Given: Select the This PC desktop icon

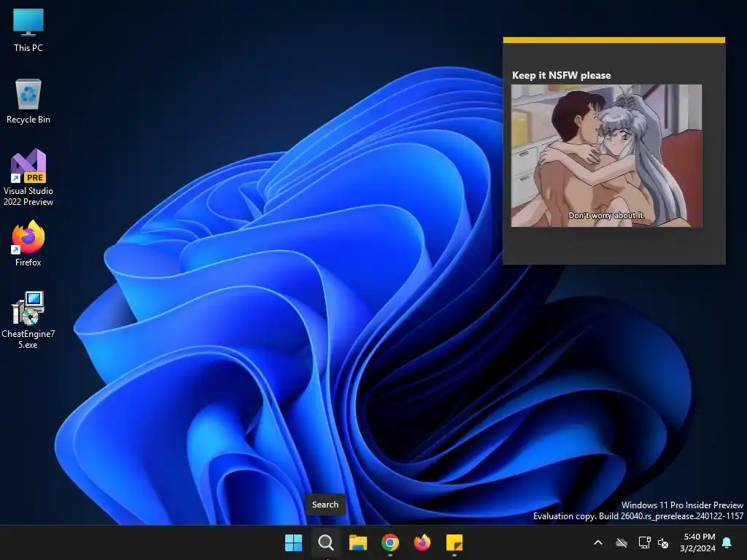Looking at the screenshot, I should tap(28, 30).
